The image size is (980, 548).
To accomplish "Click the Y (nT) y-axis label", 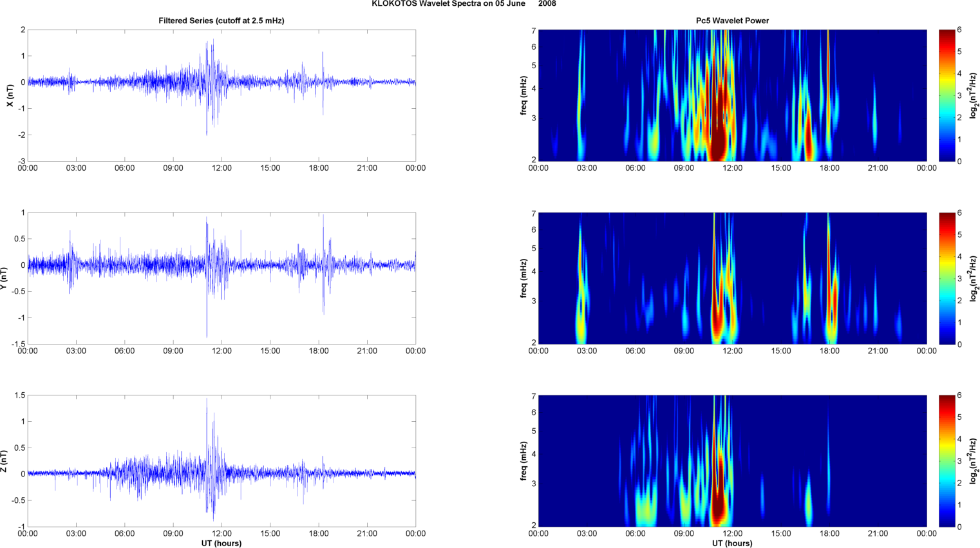I will click(x=3, y=278).
